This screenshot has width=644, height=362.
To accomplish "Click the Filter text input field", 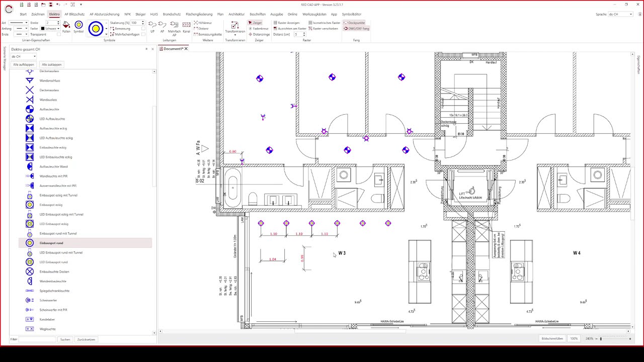I will click(x=37, y=339).
